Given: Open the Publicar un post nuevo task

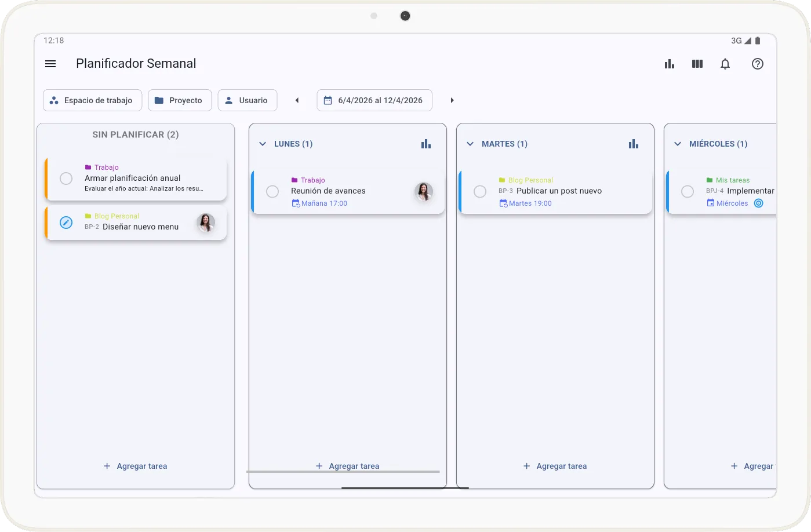Looking at the screenshot, I should point(555,191).
